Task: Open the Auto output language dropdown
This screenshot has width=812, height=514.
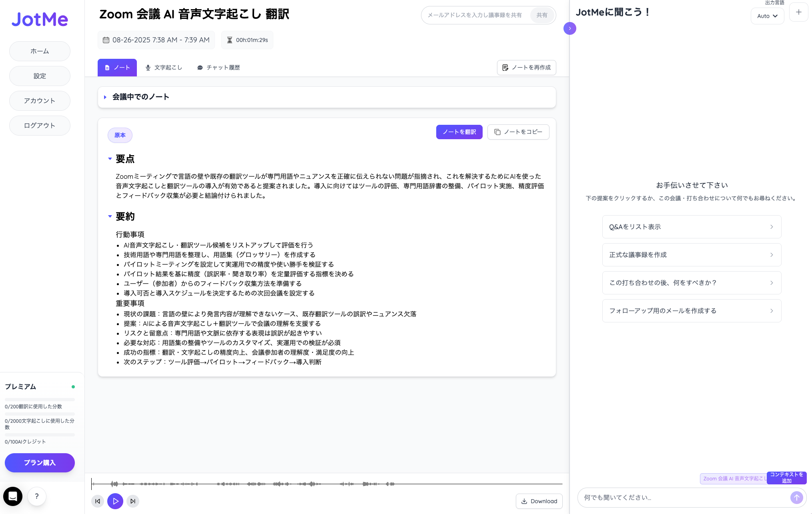Action: tap(767, 16)
